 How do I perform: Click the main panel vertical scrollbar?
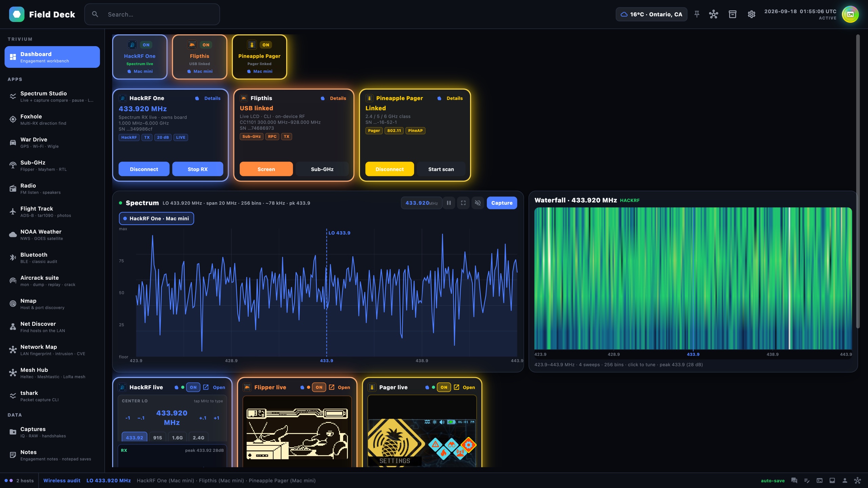(x=858, y=181)
